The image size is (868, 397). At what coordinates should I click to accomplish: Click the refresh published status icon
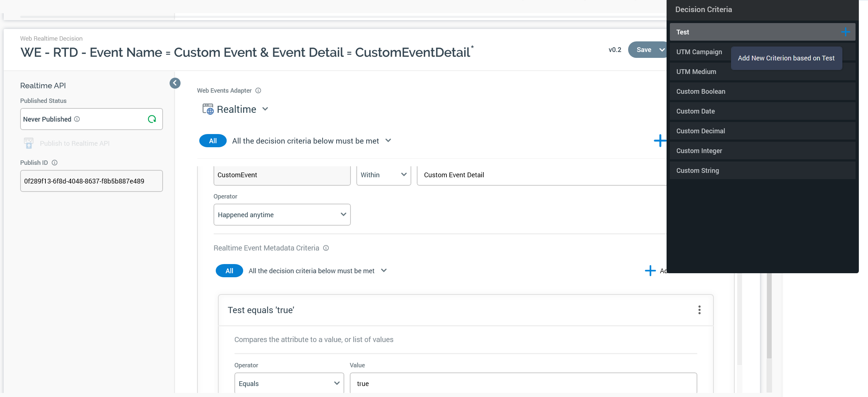point(152,119)
